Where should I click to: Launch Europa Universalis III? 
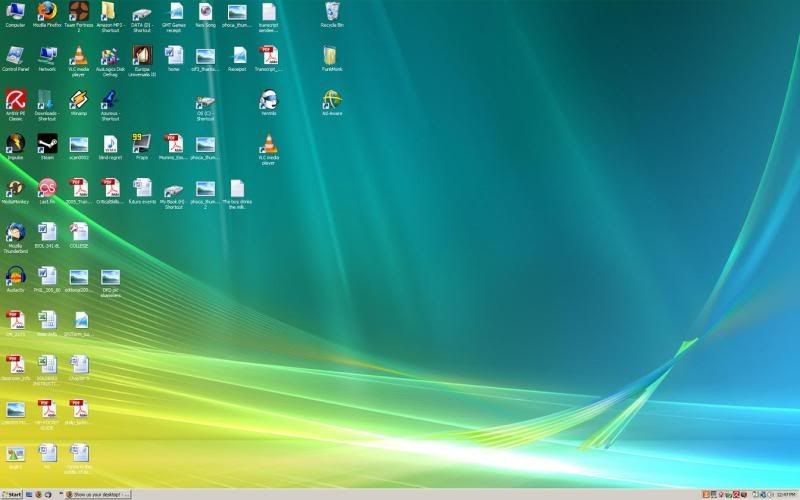click(142, 61)
